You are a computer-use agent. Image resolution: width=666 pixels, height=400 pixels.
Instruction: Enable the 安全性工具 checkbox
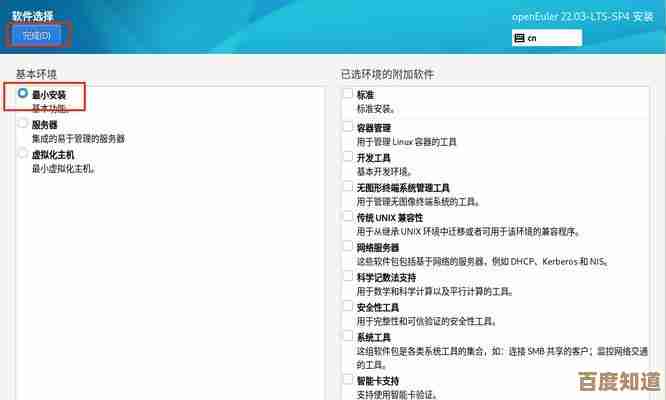[348, 306]
